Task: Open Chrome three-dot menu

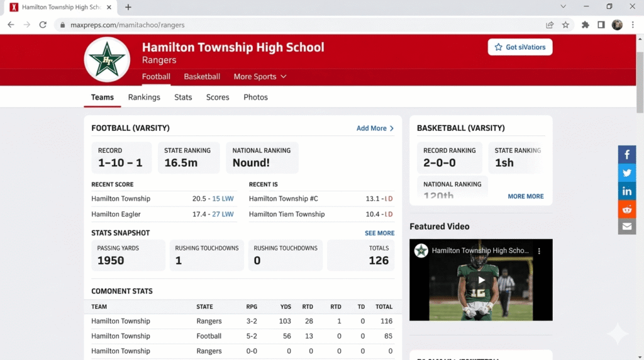Action: pos(633,25)
